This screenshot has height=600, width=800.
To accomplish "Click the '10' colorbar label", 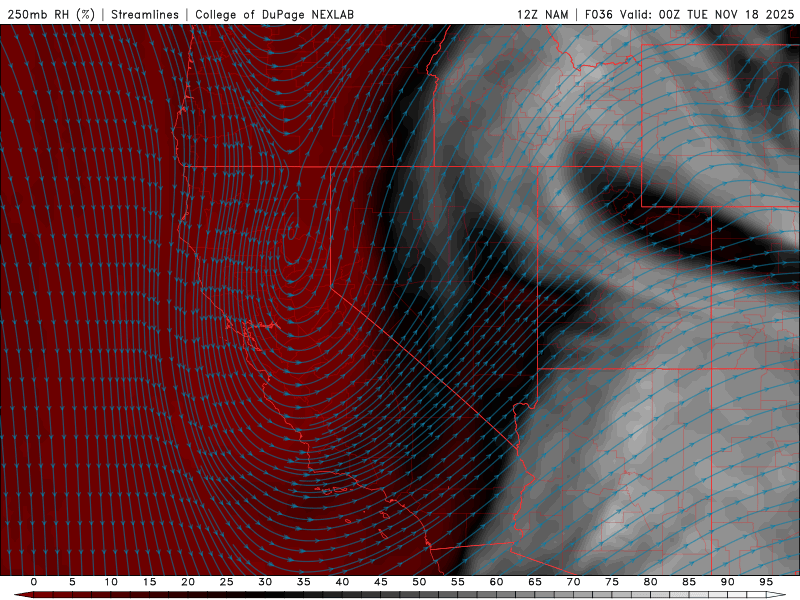I will coord(111,582).
